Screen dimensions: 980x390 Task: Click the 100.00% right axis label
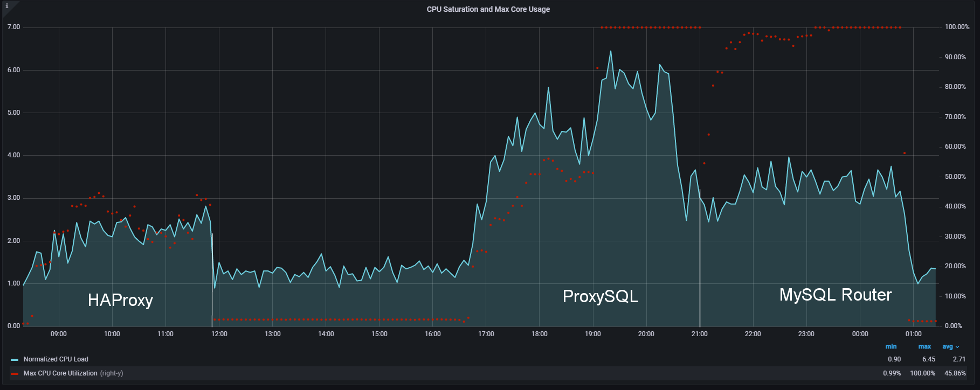point(957,27)
